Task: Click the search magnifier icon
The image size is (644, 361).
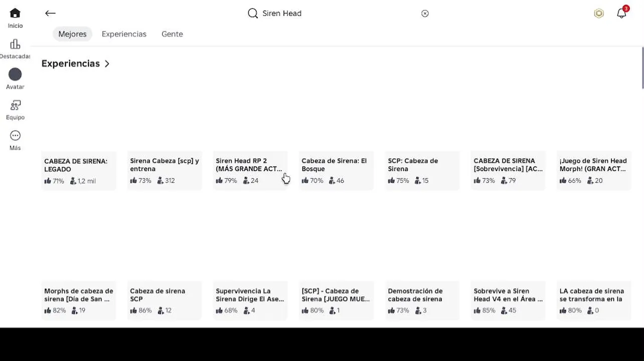Action: (x=253, y=14)
